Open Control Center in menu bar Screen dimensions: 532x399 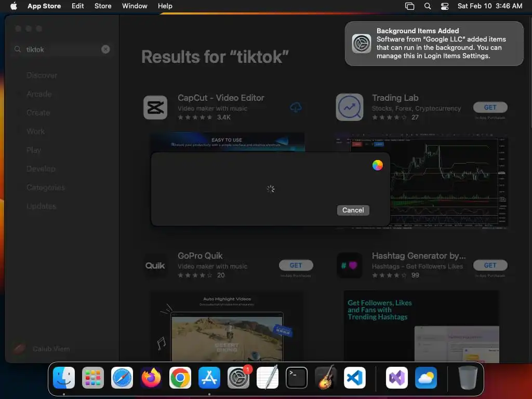tap(445, 6)
